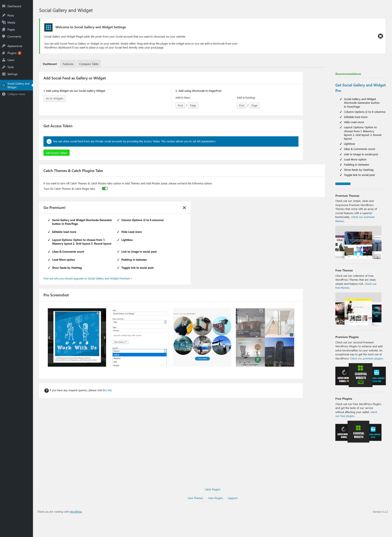
Task: Follow the 'Check our premium plugins' link
Action: tap(366, 359)
